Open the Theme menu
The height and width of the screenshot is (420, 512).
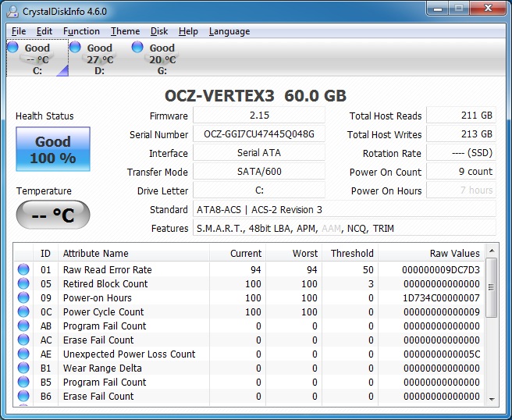coord(126,31)
